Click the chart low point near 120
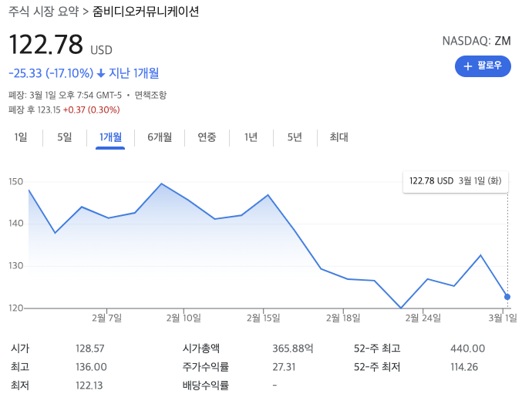This screenshot has width=532, height=401. (x=401, y=308)
